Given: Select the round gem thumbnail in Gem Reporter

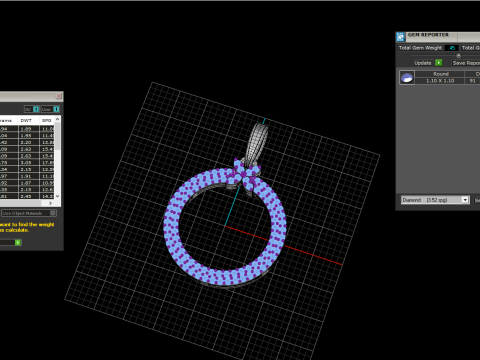Looking at the screenshot, I should coord(407,78).
